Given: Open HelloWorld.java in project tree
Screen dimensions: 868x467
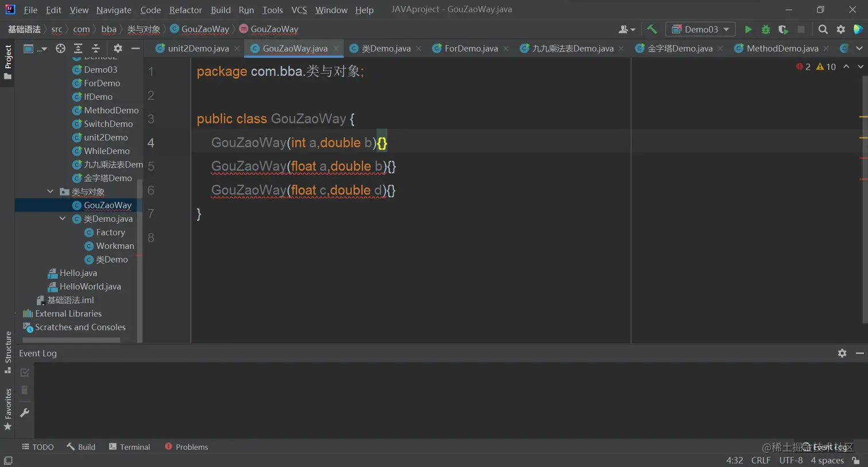Looking at the screenshot, I should coord(90,286).
